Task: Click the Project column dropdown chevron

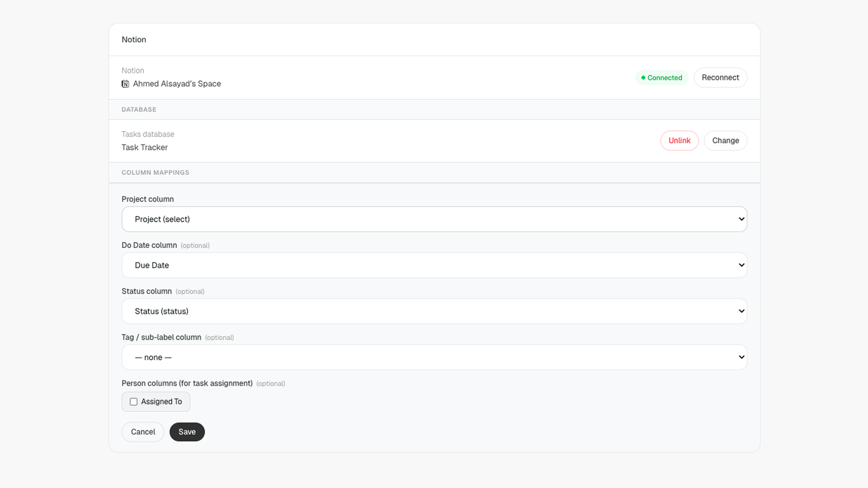Action: point(741,219)
